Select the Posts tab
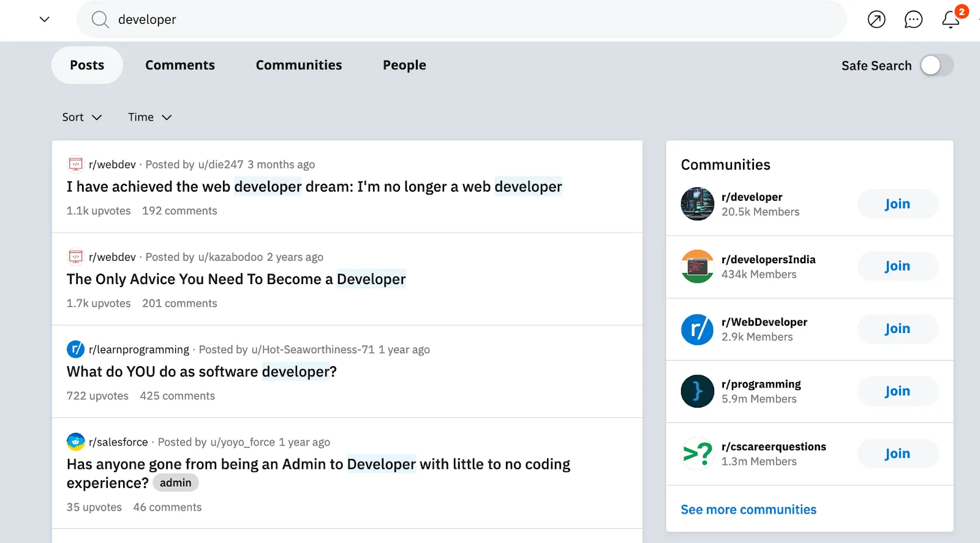The height and width of the screenshot is (543, 980). (87, 65)
